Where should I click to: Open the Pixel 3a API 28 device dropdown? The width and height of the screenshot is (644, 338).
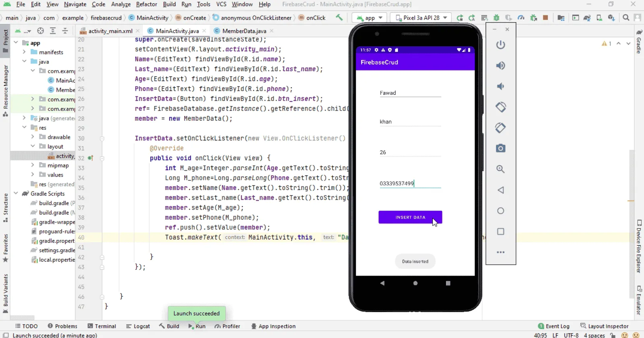421,18
